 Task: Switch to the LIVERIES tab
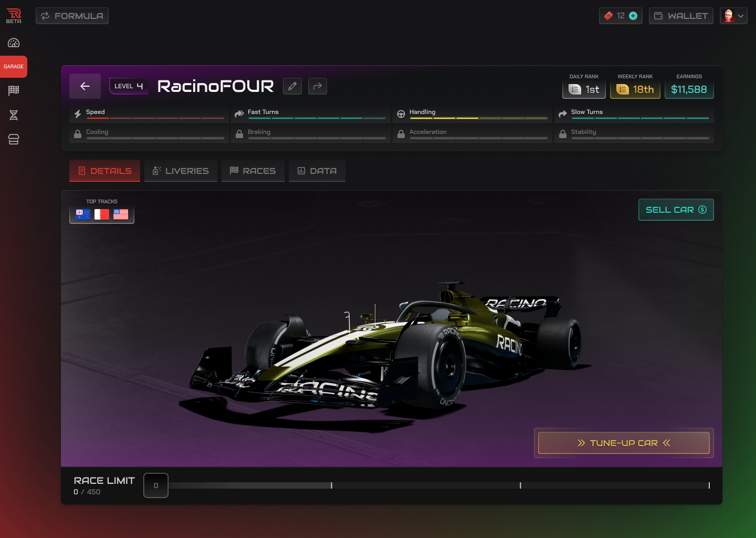click(x=181, y=171)
